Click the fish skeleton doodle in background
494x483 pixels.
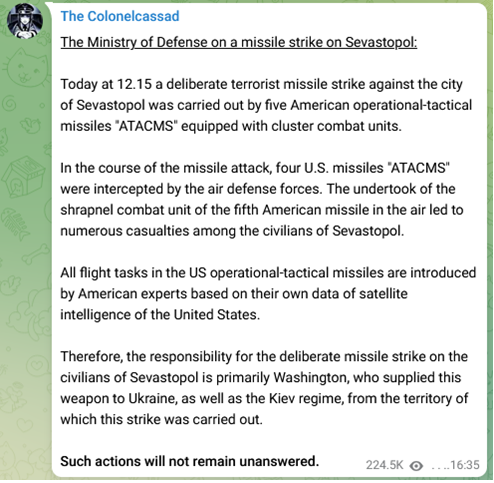tap(15, 225)
